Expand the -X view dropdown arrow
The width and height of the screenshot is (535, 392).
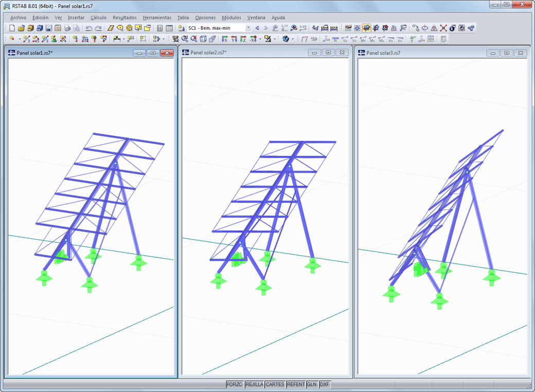pyautogui.click(x=260, y=39)
